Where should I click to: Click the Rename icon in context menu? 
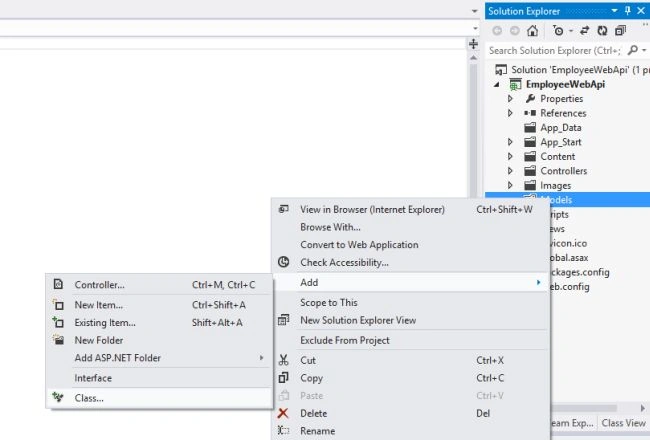(284, 430)
